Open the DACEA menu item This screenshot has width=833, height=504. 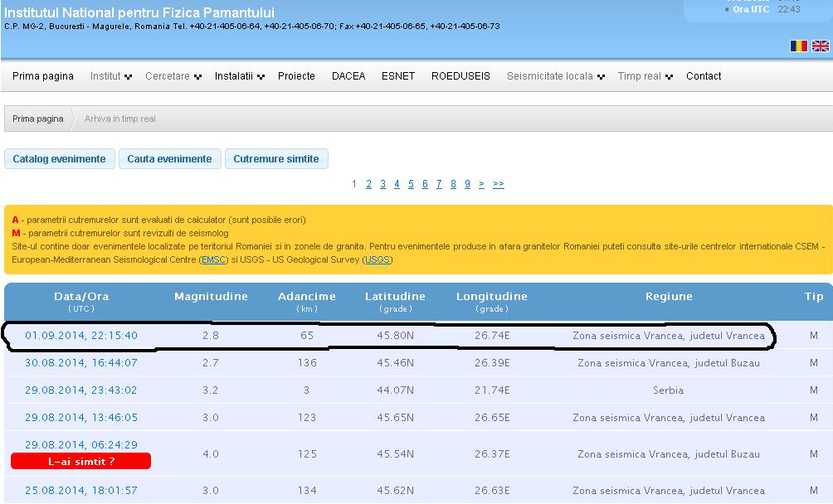pos(348,76)
